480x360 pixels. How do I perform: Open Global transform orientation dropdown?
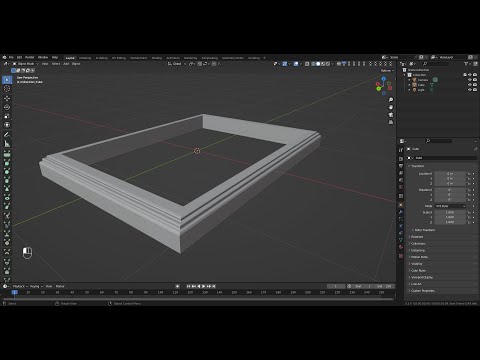click(x=177, y=64)
